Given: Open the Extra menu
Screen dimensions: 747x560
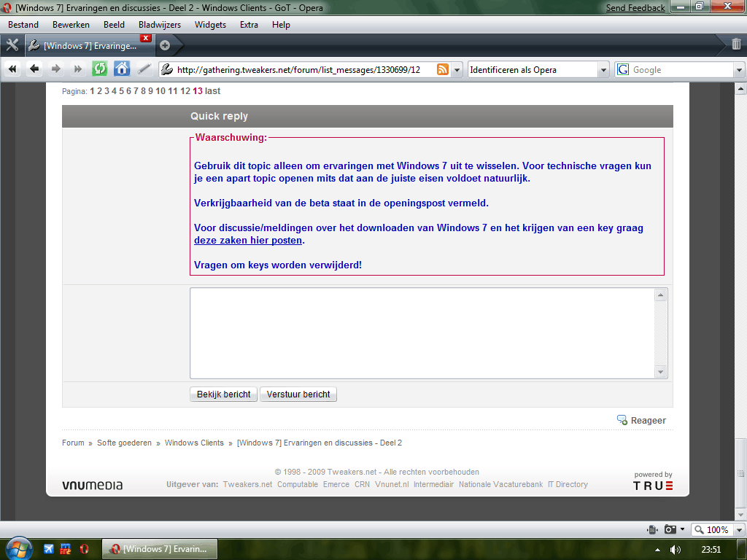Looking at the screenshot, I should (x=249, y=25).
